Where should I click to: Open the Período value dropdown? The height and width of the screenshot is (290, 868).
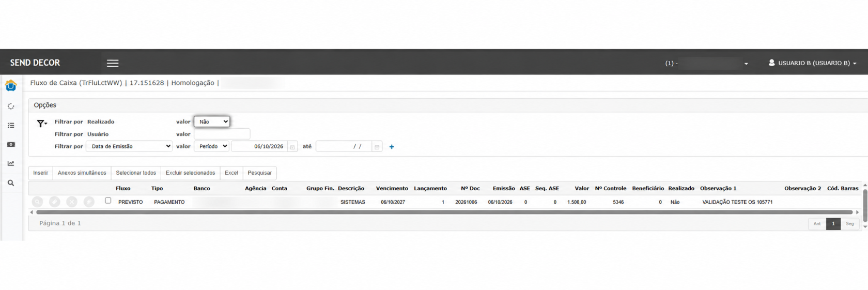[x=212, y=146]
